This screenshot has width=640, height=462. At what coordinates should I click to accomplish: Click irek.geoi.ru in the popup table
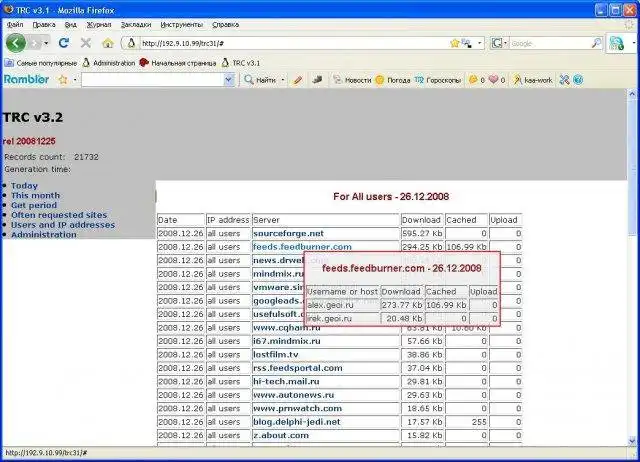[x=329, y=319]
